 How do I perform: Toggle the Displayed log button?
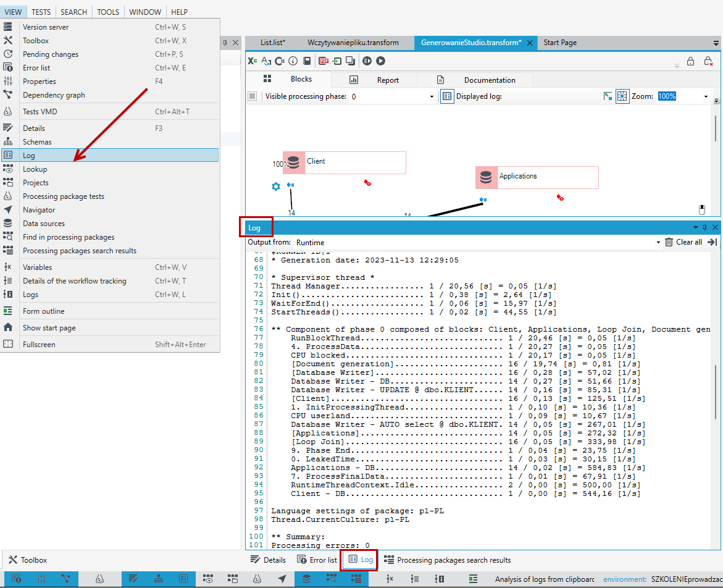pos(447,96)
